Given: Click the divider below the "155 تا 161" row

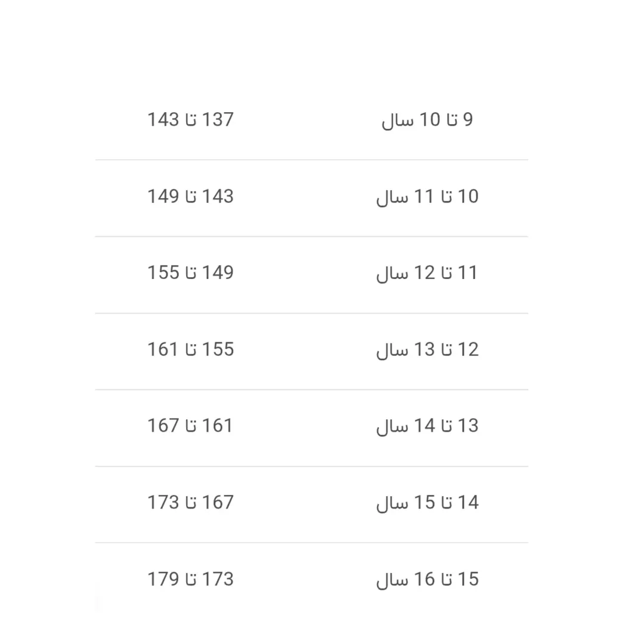Looking at the screenshot, I should [311, 390].
